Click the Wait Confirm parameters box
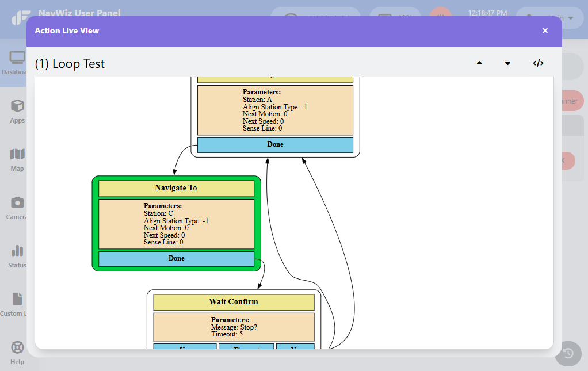588x371 pixels. [234, 327]
